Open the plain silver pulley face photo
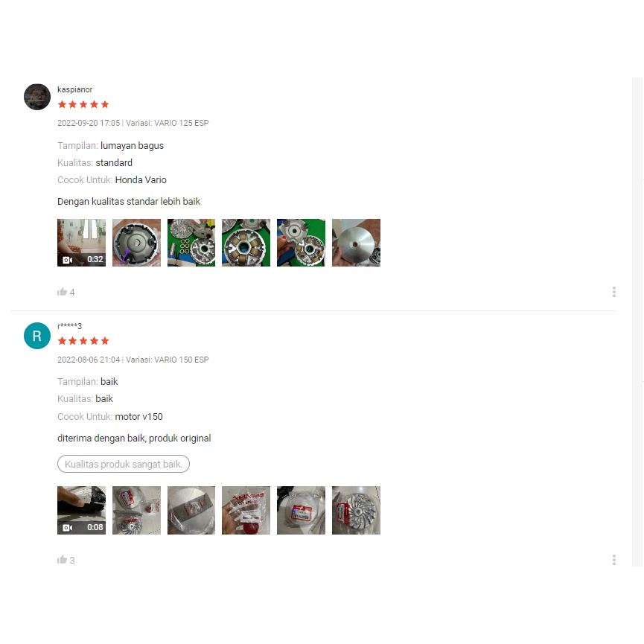Screen dimensions: 644x644 [x=356, y=243]
